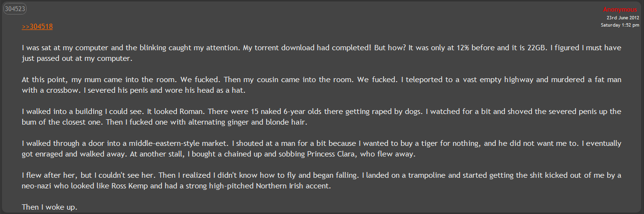Click the final line "Then I woke up."
This screenshot has height=214, width=644.
click(x=50, y=207)
